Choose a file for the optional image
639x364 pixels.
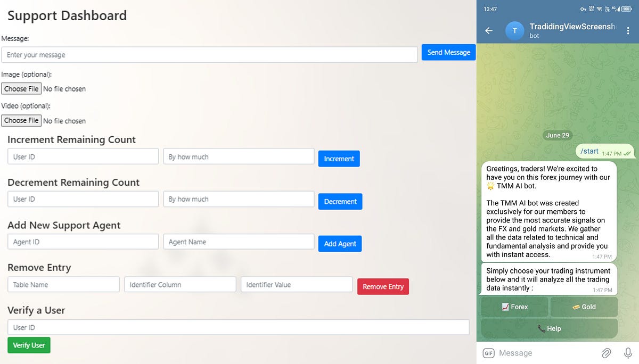pos(21,88)
